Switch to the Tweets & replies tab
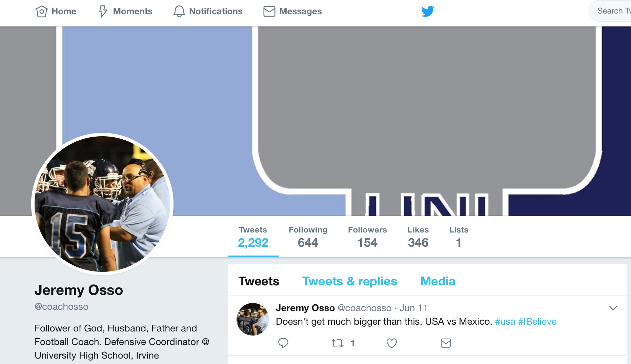The image size is (631, 364). click(349, 281)
